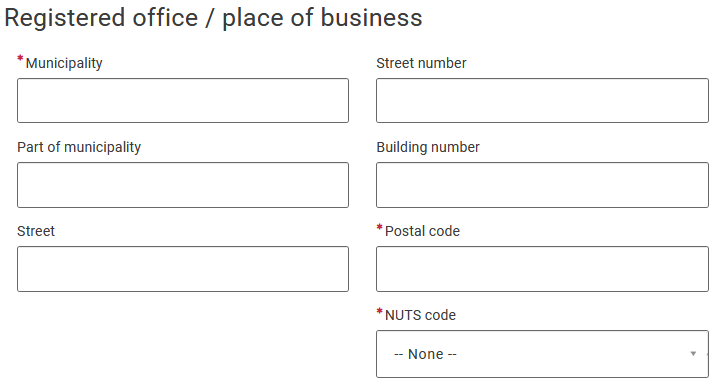
Task: Open the NUTS code dropdown
Action: [x=542, y=354]
